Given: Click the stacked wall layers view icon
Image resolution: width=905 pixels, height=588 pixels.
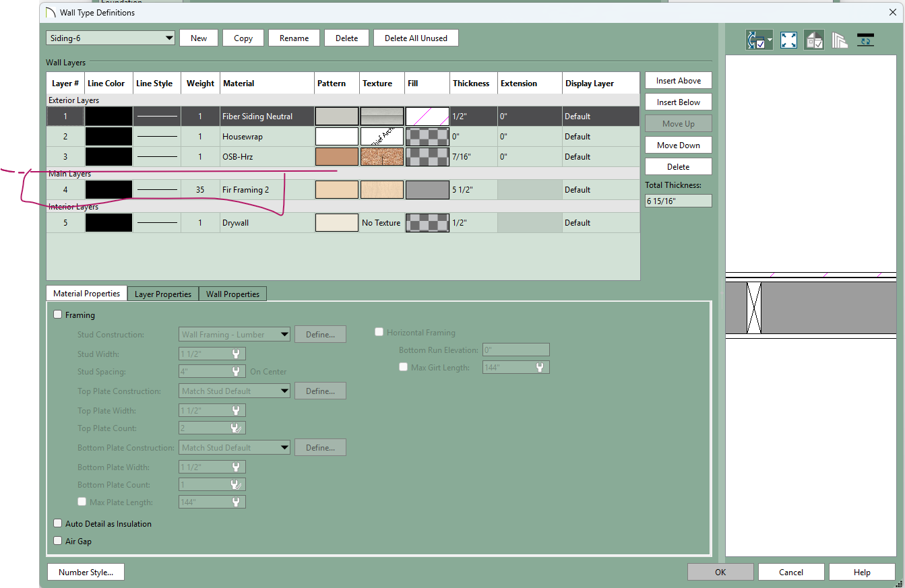Looking at the screenshot, I should pos(840,40).
